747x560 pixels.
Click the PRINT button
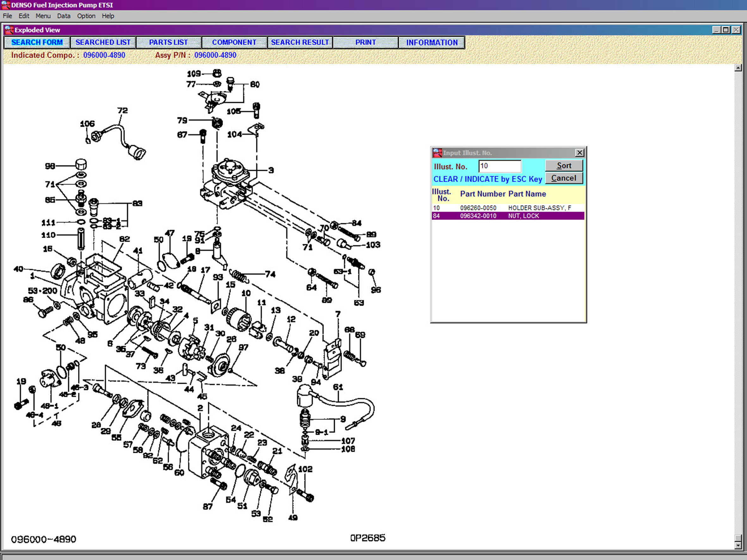click(x=365, y=42)
